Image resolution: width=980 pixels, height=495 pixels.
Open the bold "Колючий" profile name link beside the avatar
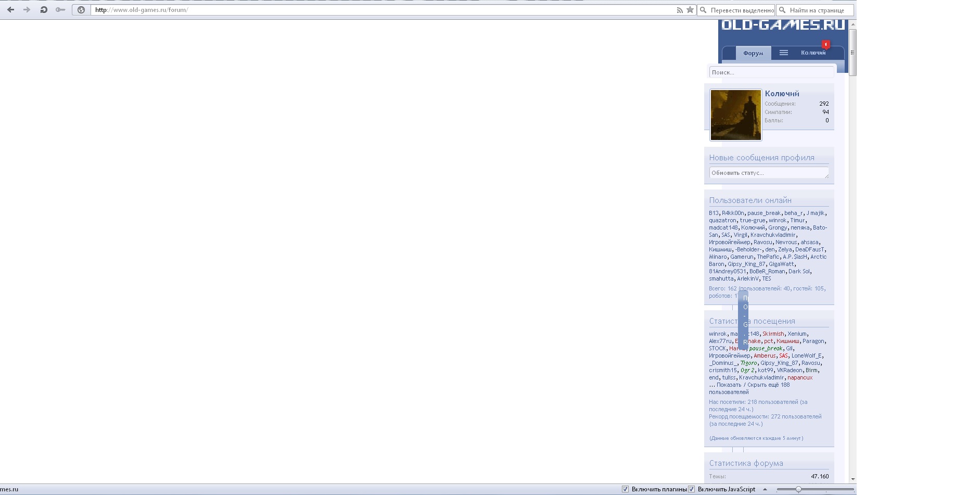782,94
